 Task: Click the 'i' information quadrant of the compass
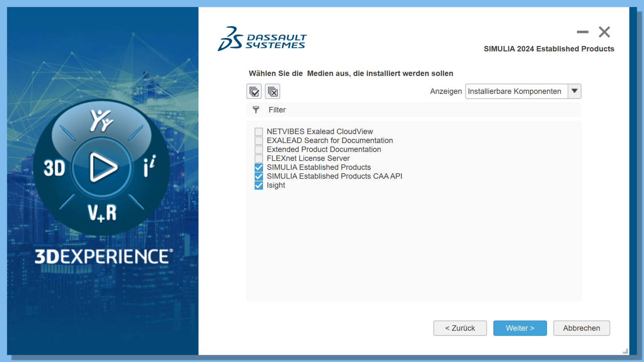[x=149, y=166]
